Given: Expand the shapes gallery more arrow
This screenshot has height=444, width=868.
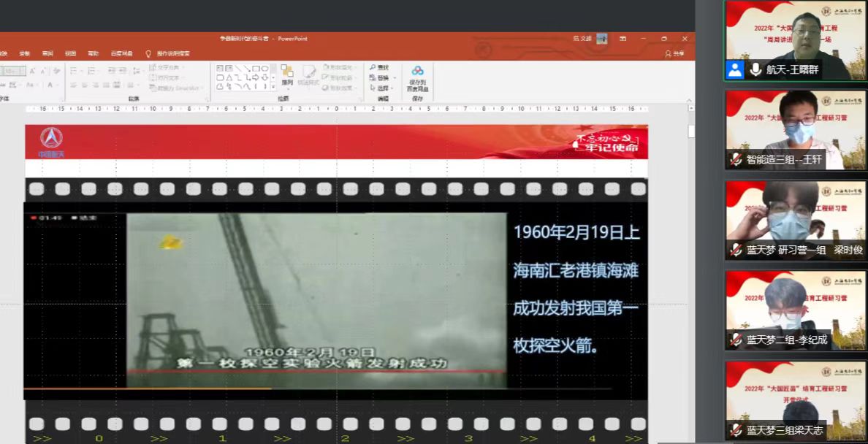Looking at the screenshot, I should pos(273,87).
